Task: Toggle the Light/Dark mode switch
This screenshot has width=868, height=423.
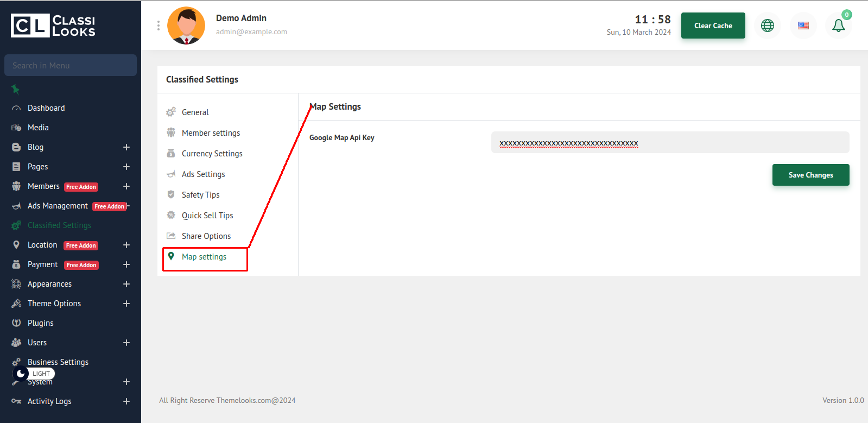Action: click(x=34, y=374)
